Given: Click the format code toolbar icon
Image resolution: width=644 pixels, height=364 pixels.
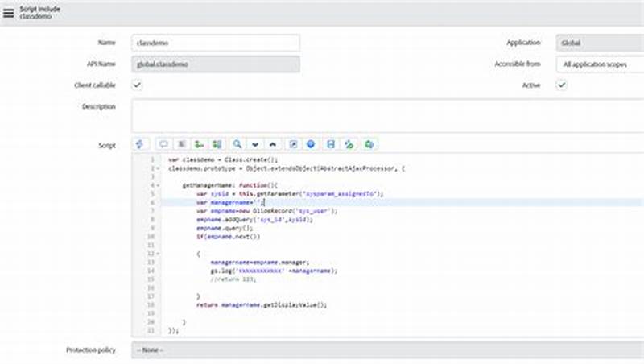Looking at the screenshot, I should coord(181,144).
